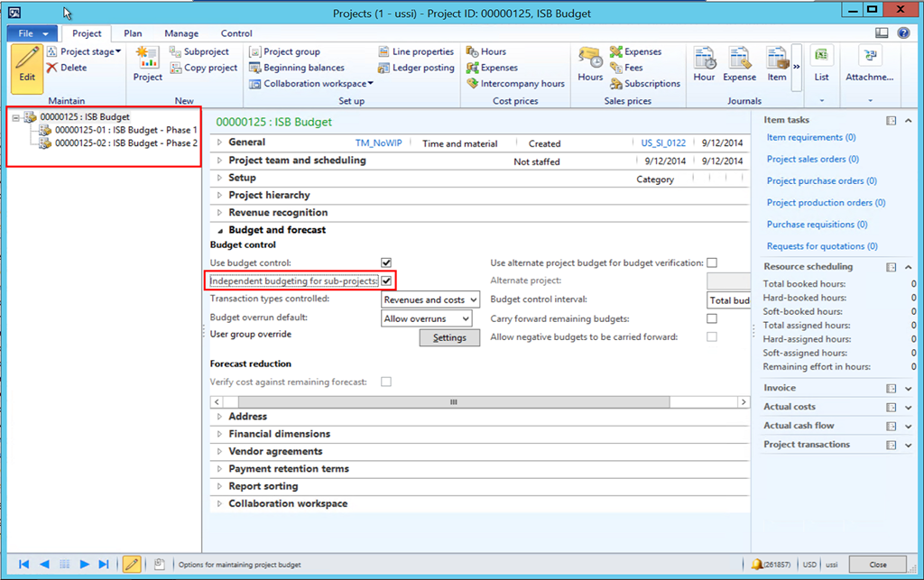Screen dimensions: 924x580
Task: Expand the Financial dimensions section
Action: (218, 433)
